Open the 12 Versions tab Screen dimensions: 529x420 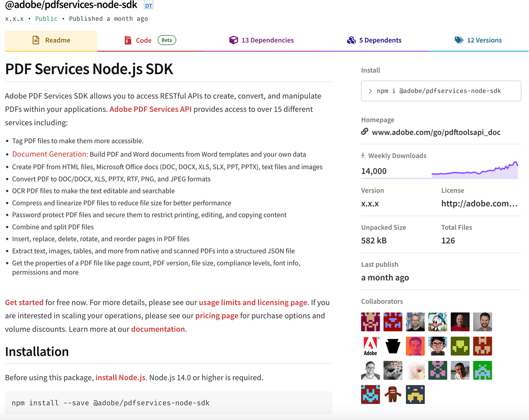tap(478, 41)
